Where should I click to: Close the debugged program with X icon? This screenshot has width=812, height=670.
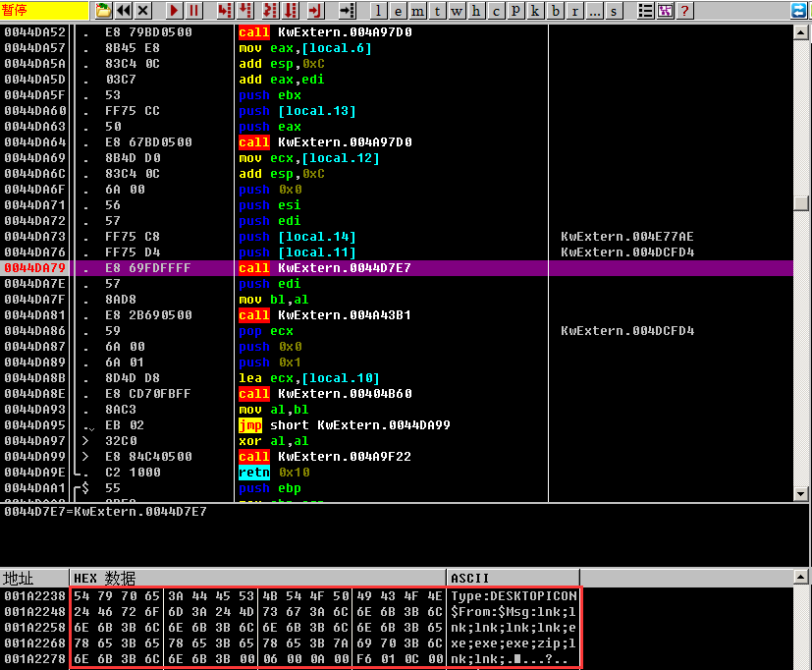coord(143,11)
